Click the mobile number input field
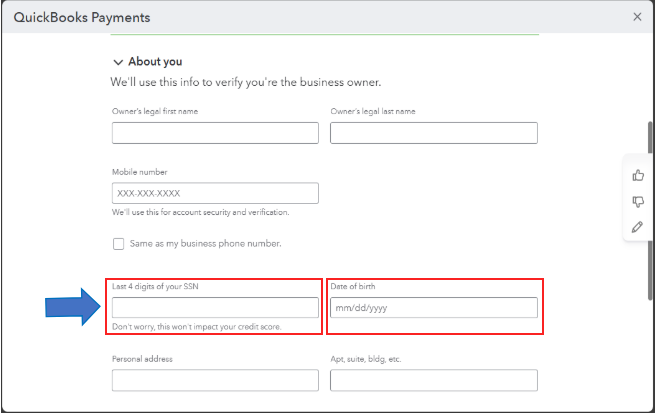 pyautogui.click(x=215, y=193)
